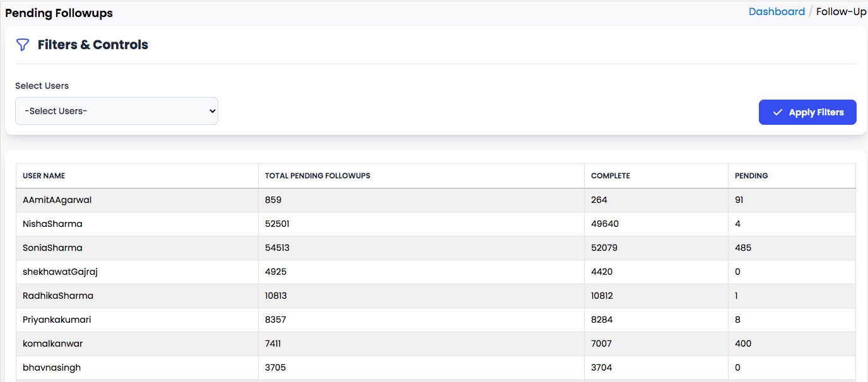This screenshot has width=868, height=382.
Task: Click the Follow-Up breadcrumb item
Action: (x=841, y=11)
